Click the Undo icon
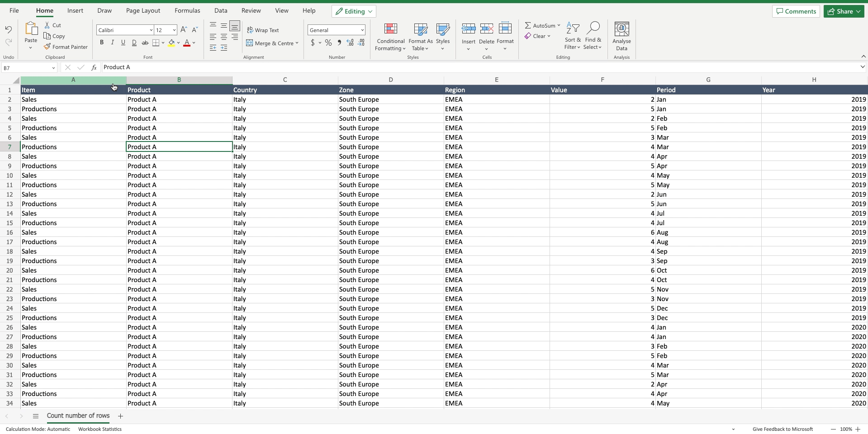Image resolution: width=868 pixels, height=434 pixels. [x=8, y=29]
